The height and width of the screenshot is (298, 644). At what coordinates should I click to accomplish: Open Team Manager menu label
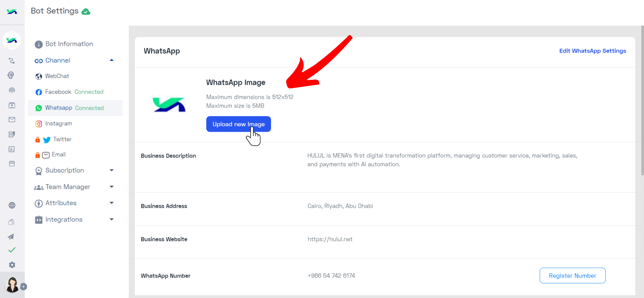68,187
